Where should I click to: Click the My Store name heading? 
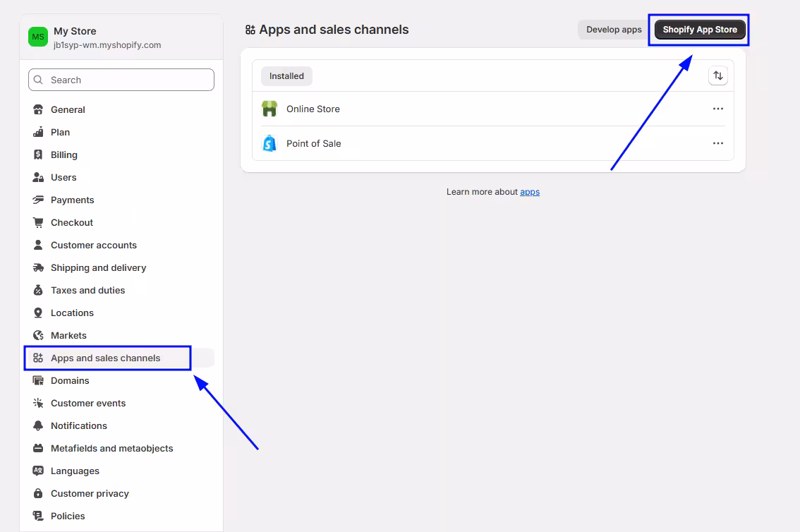point(75,31)
